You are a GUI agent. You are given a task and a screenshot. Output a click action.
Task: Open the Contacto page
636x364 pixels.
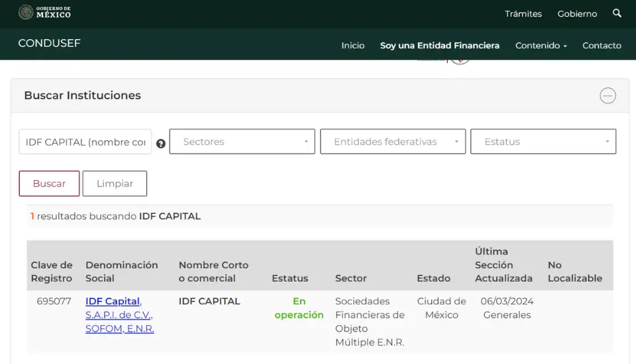pos(602,46)
